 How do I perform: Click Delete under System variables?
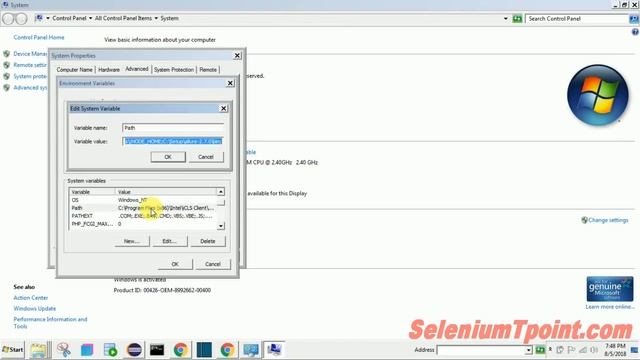point(208,241)
